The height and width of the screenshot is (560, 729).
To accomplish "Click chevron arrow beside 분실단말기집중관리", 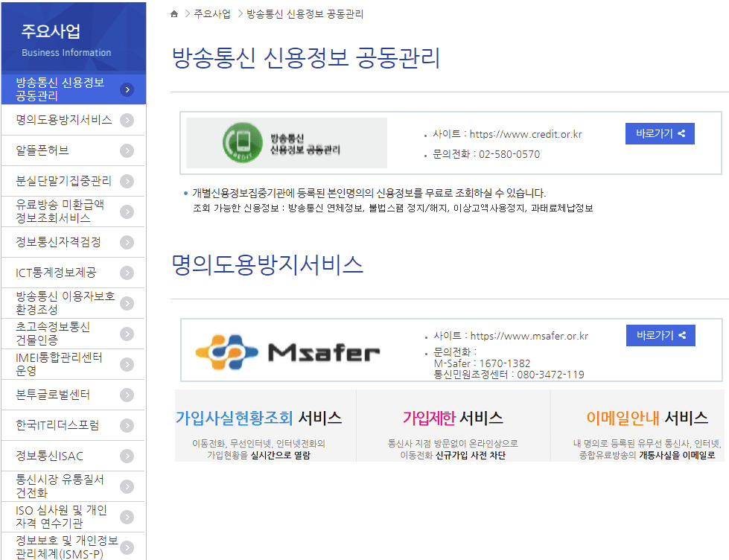I will tap(127, 182).
